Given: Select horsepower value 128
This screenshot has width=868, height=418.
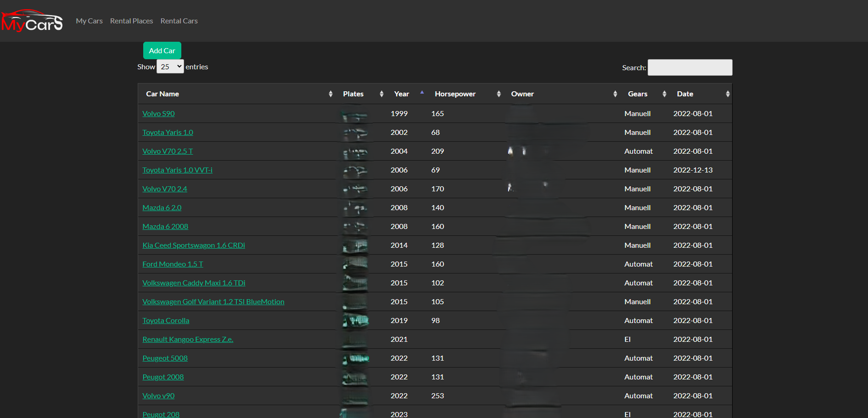Looking at the screenshot, I should point(437,245).
